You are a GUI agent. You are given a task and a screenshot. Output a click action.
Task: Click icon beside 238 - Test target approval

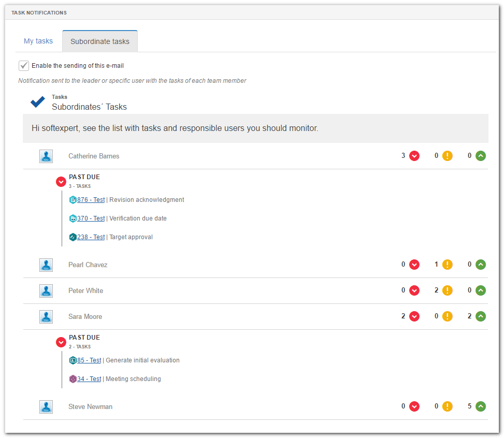[73, 237]
